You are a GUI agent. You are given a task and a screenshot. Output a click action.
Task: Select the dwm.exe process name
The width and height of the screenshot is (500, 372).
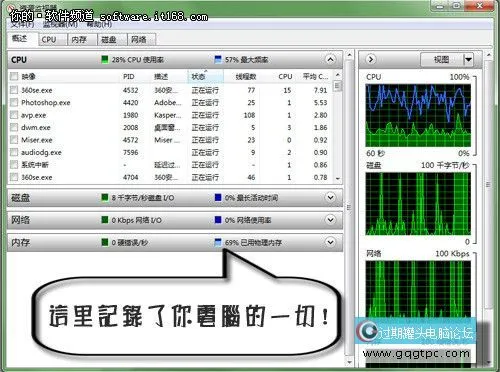coord(36,128)
